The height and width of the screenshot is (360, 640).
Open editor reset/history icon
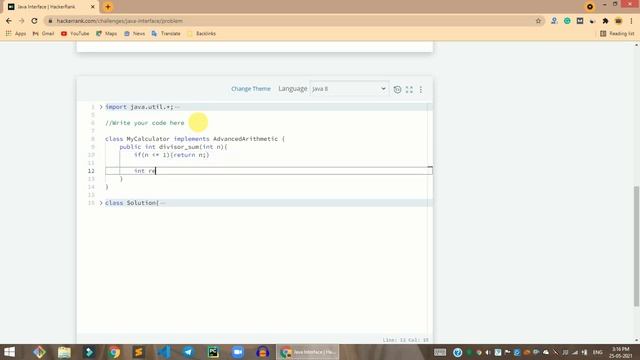pyautogui.click(x=397, y=89)
